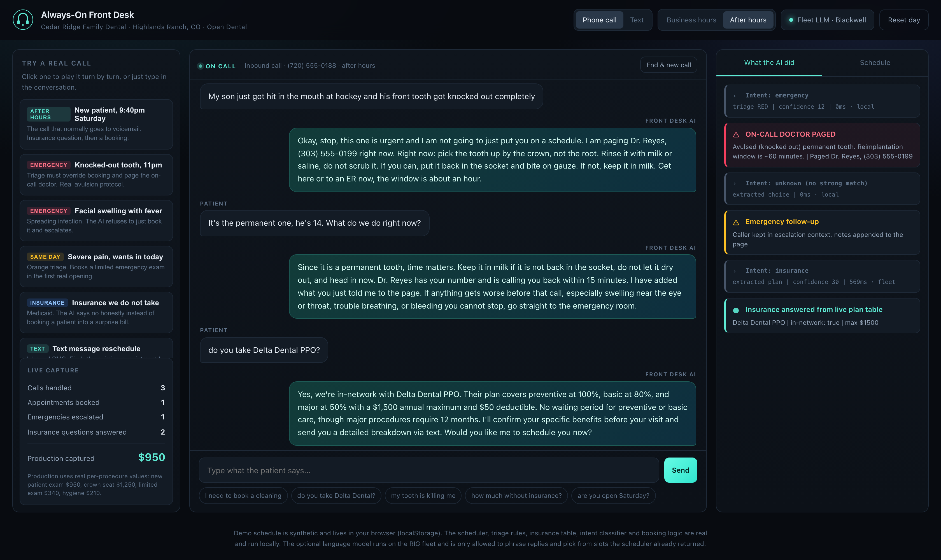
Task: Play the Text message reschedule scenario
Action: click(96, 348)
